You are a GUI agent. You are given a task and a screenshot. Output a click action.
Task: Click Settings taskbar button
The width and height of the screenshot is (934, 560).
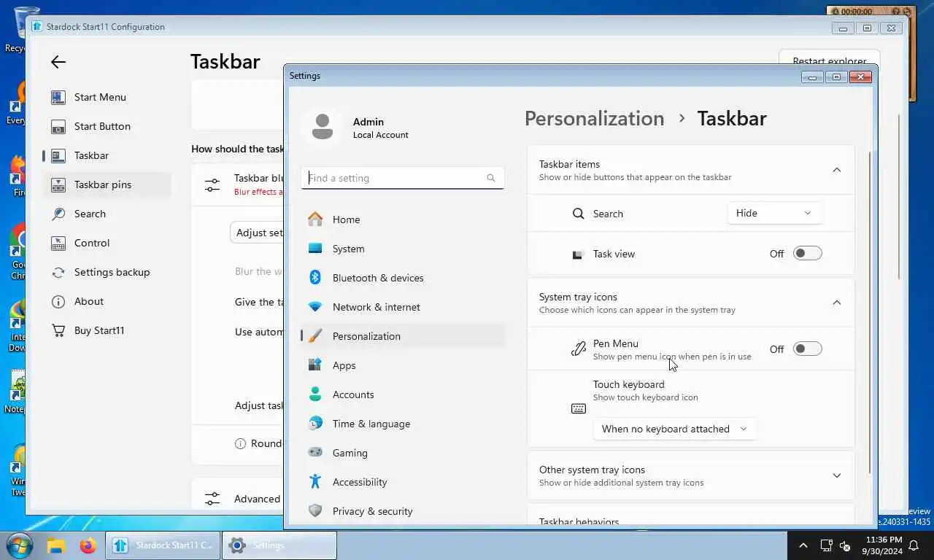tap(279, 545)
